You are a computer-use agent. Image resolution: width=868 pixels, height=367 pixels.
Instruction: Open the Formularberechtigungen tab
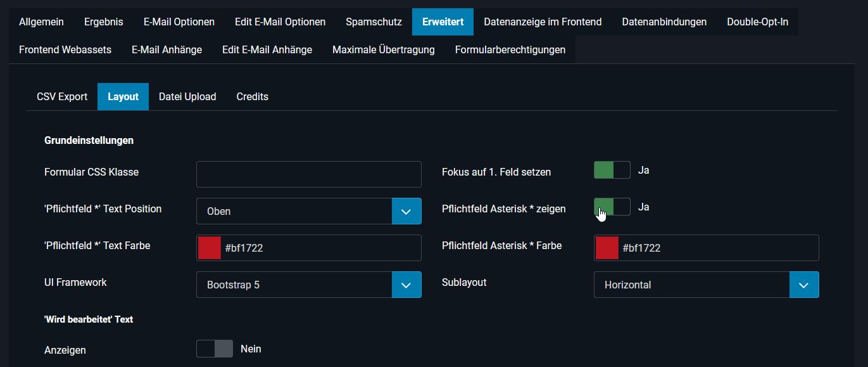(x=510, y=49)
